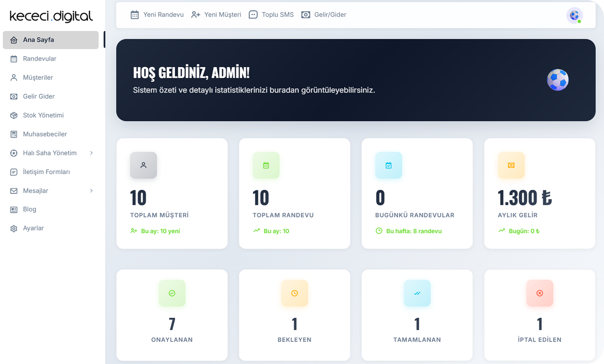Viewport: 604px width, 364px height.
Task: Click the Yeni Müşteri add-user icon
Action: pos(196,15)
